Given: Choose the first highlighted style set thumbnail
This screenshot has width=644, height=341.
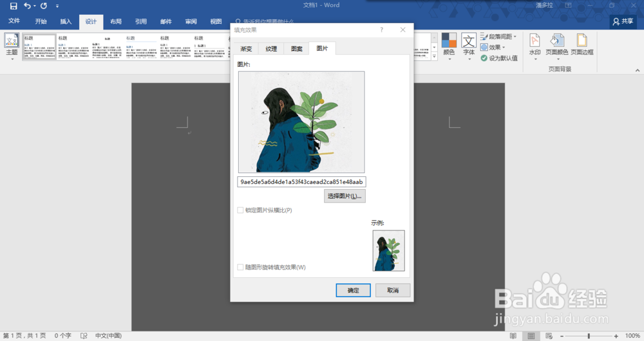Looking at the screenshot, I should click(x=39, y=46).
